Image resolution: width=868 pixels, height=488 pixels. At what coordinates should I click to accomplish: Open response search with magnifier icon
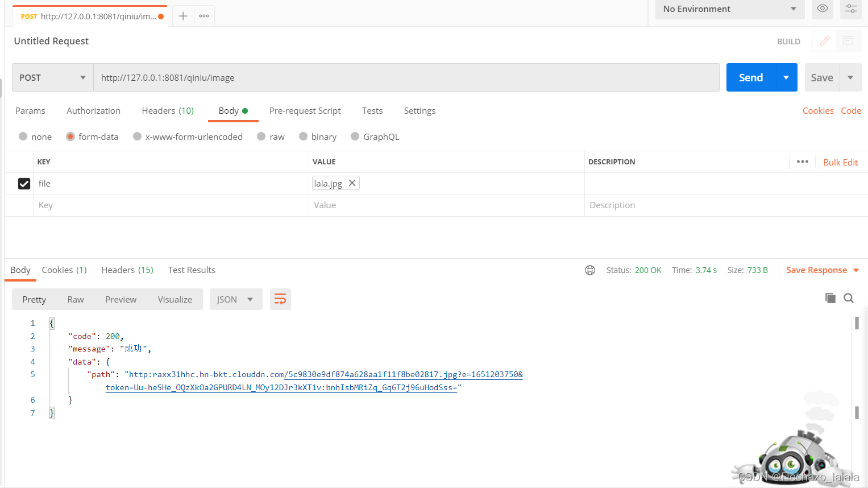coord(848,298)
